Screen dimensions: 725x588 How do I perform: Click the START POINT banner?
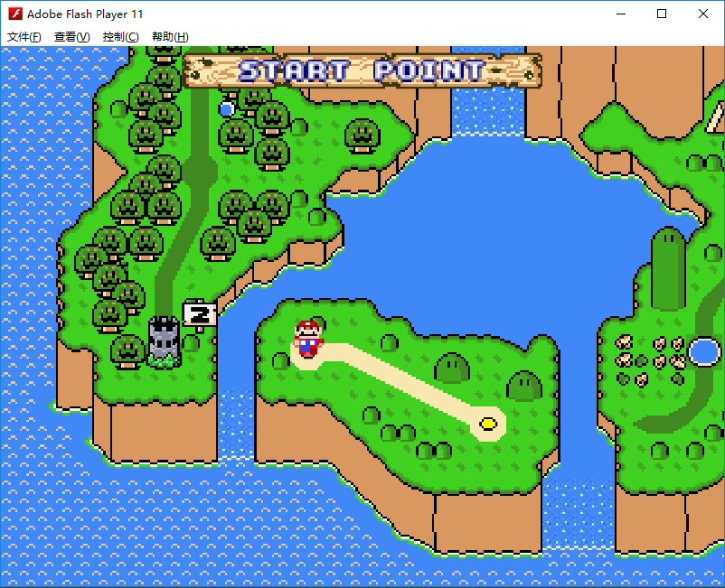[362, 70]
